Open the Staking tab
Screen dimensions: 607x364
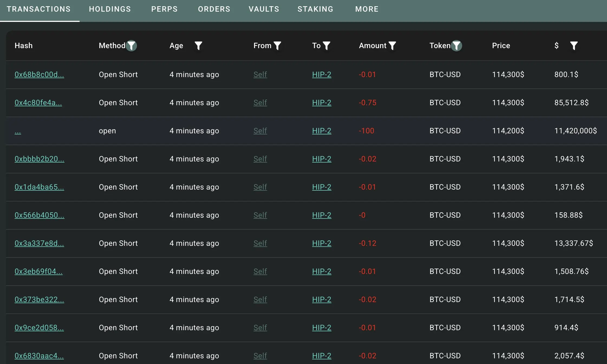click(x=315, y=9)
